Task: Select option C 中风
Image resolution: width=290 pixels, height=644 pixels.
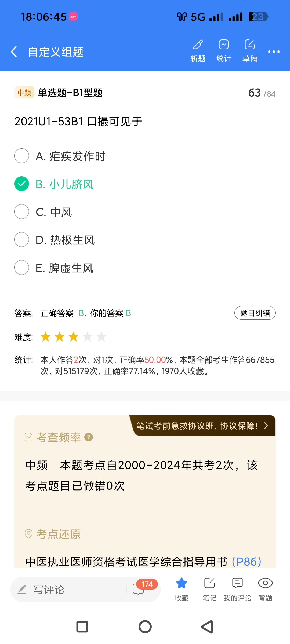Action: coord(22,212)
